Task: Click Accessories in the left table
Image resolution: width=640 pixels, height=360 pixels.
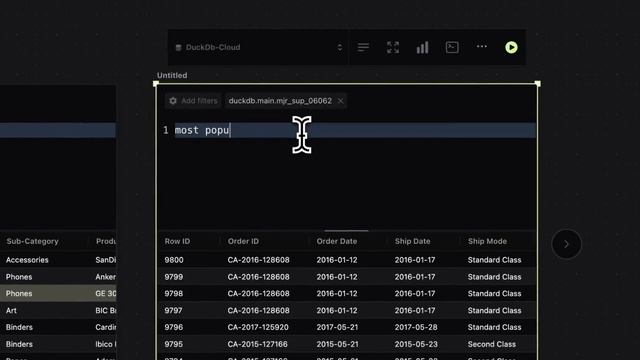Action: pyautogui.click(x=27, y=260)
